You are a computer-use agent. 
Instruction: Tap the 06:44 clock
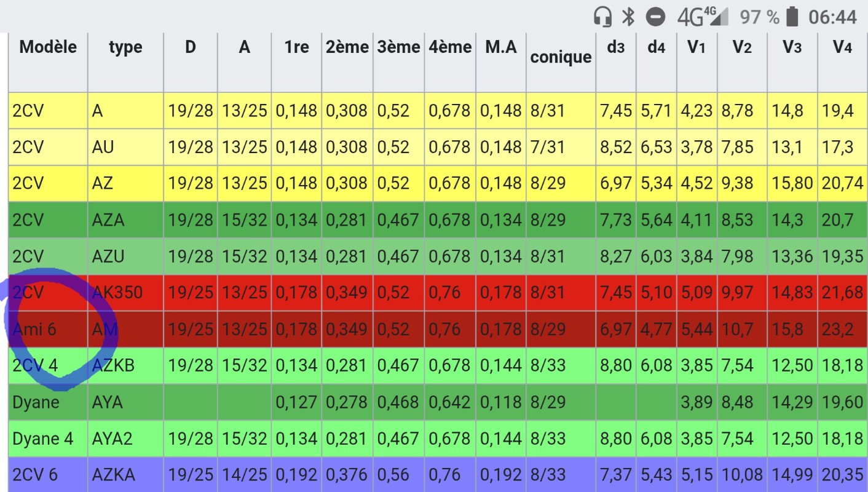(832, 17)
